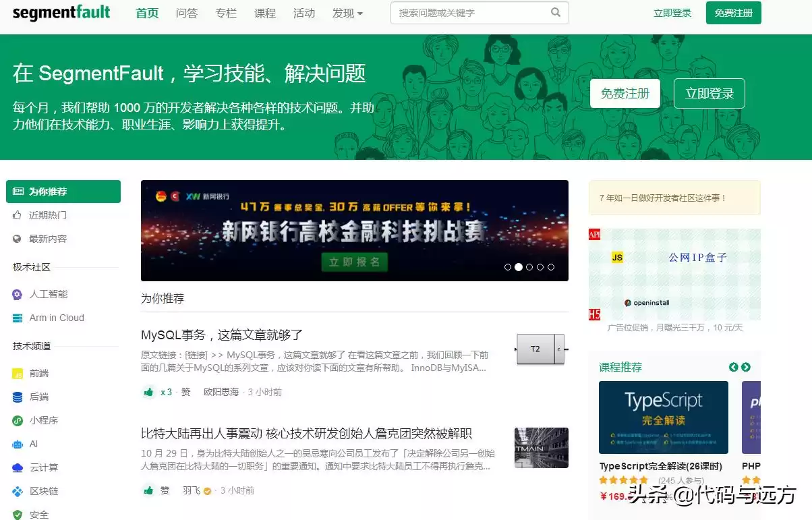Click the right arrow in 课程推荐 panel
812x520 pixels.
click(745, 367)
